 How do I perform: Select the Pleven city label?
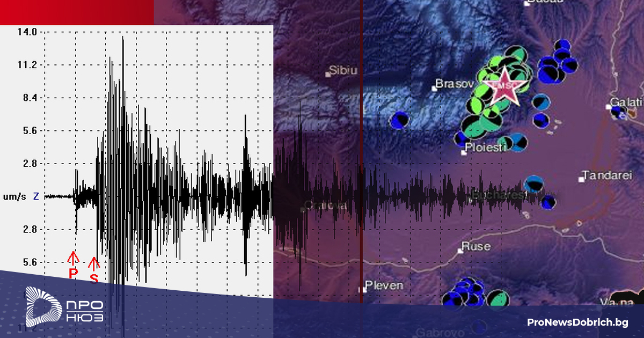click(x=384, y=285)
